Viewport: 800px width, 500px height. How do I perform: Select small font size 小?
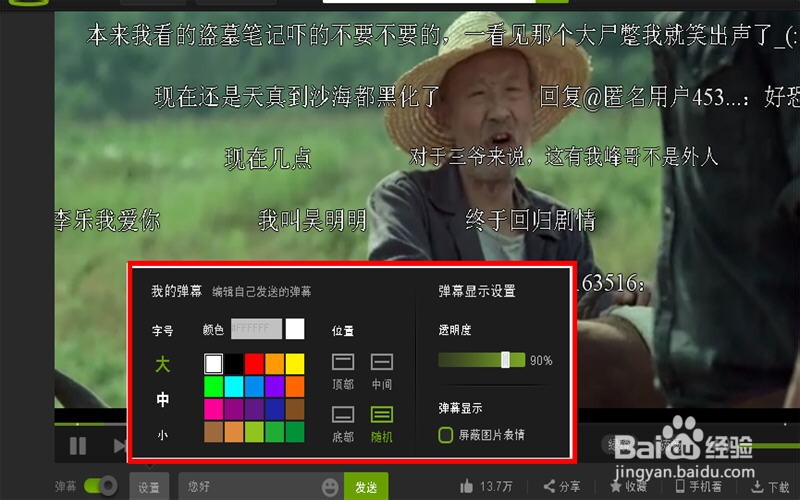162,435
